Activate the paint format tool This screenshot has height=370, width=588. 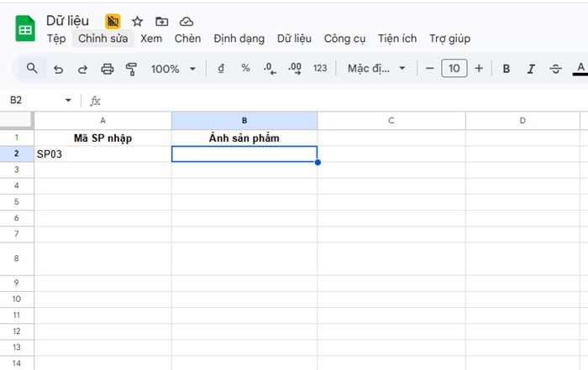point(131,69)
